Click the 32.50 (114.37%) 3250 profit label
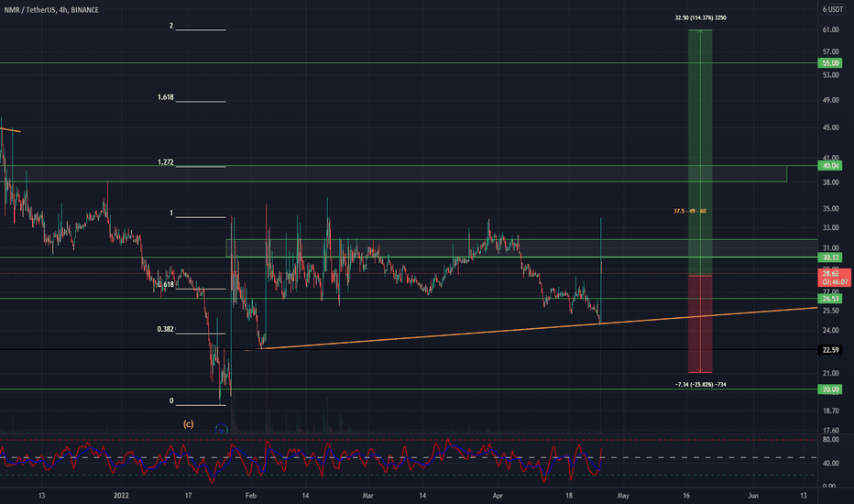The width and height of the screenshot is (854, 504). click(700, 18)
